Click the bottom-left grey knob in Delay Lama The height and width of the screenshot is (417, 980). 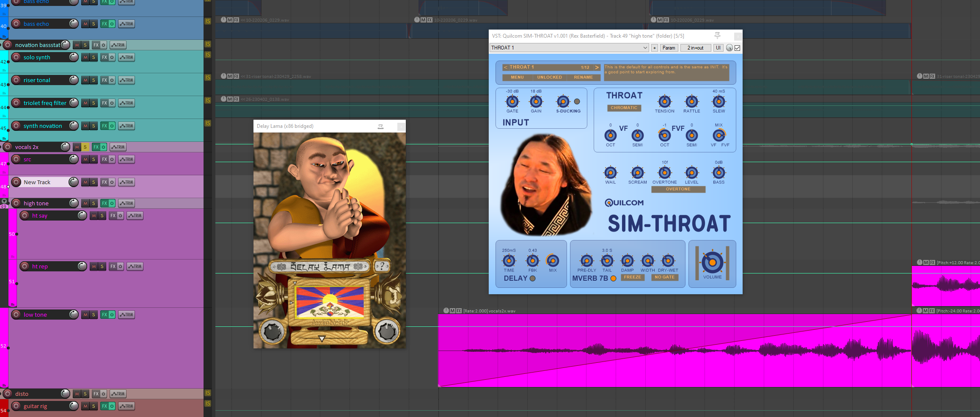pyautogui.click(x=273, y=332)
